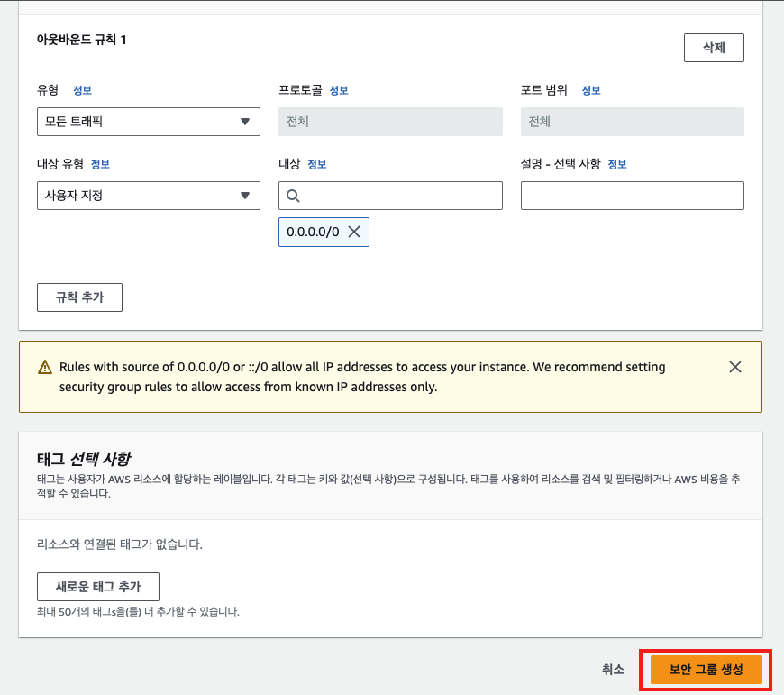The height and width of the screenshot is (695, 784).
Task: Click the search magnifier icon in 대상 field
Action: (x=293, y=196)
